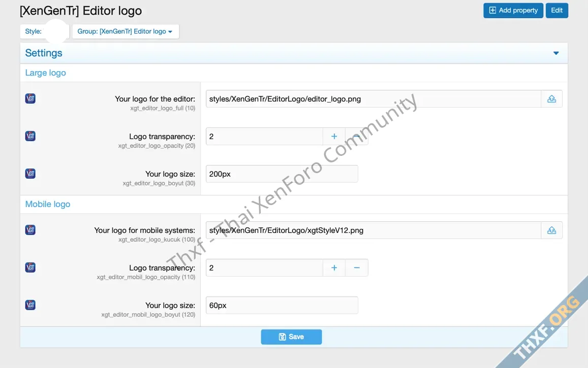Focus the editor logo path field
Screen dimensions: 588x368
coord(373,99)
